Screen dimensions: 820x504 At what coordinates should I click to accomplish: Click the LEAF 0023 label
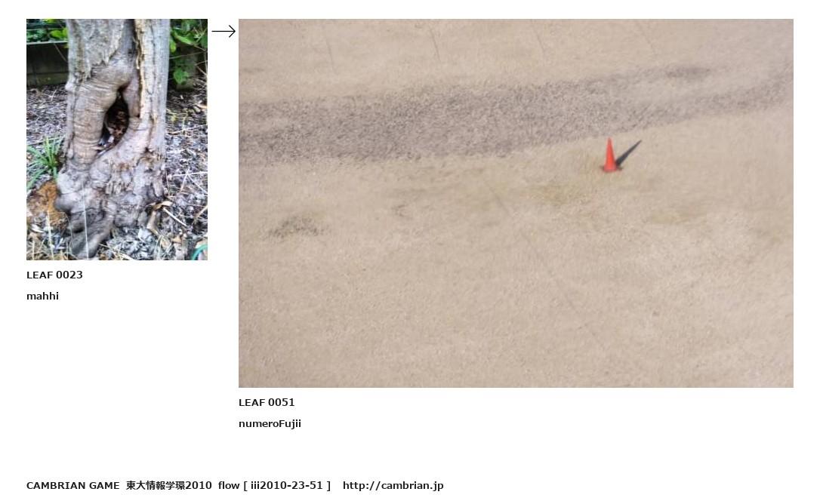coord(54,275)
